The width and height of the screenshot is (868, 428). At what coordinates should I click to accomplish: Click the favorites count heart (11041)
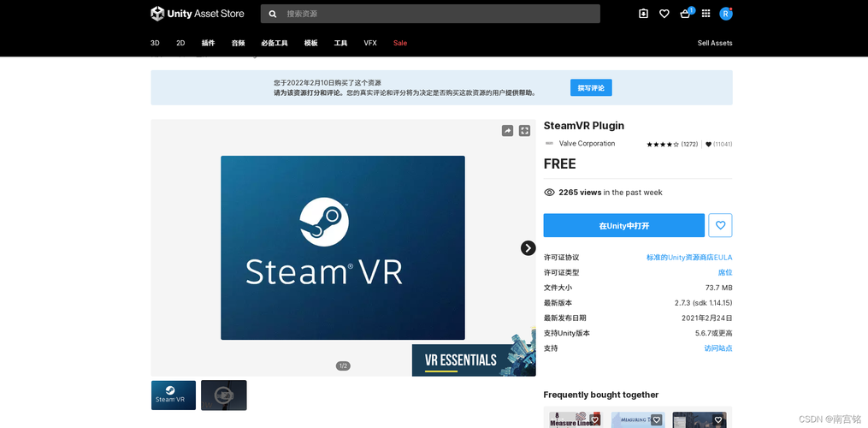coord(718,144)
